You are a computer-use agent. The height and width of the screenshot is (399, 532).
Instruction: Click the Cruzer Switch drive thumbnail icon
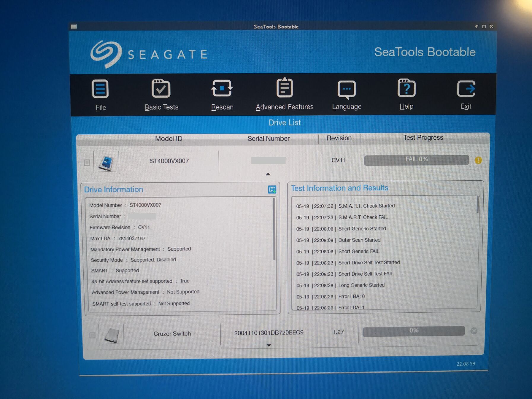pos(112,336)
